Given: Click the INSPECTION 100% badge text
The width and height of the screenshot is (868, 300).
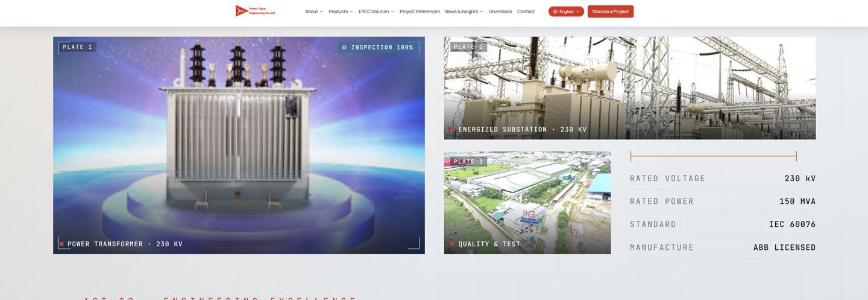Looking at the screenshot, I should point(382,47).
